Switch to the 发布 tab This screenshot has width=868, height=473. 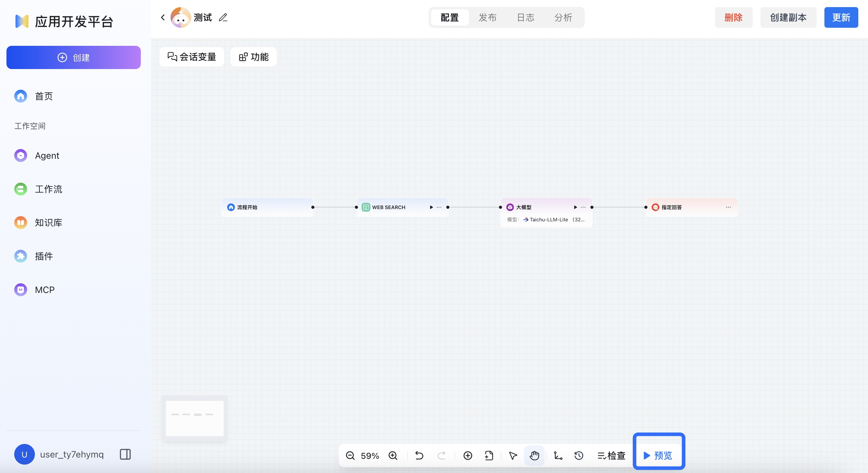pyautogui.click(x=487, y=17)
